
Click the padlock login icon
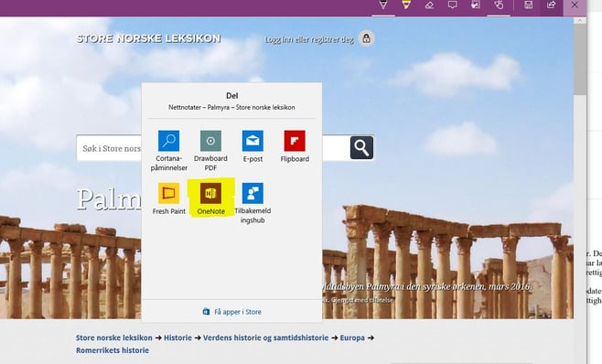click(x=367, y=38)
